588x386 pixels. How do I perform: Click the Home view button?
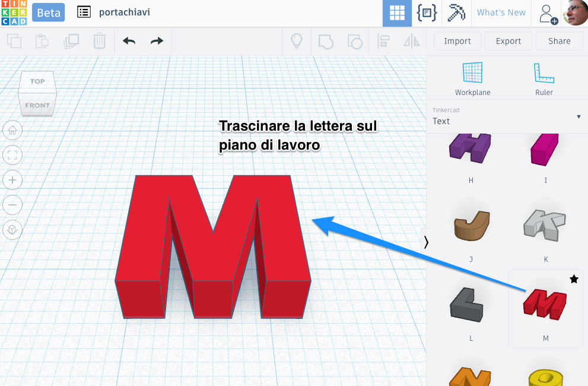tap(12, 130)
